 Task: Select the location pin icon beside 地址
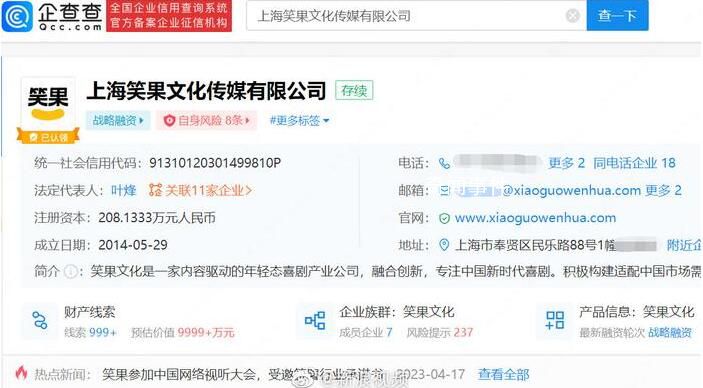pyautogui.click(x=444, y=245)
